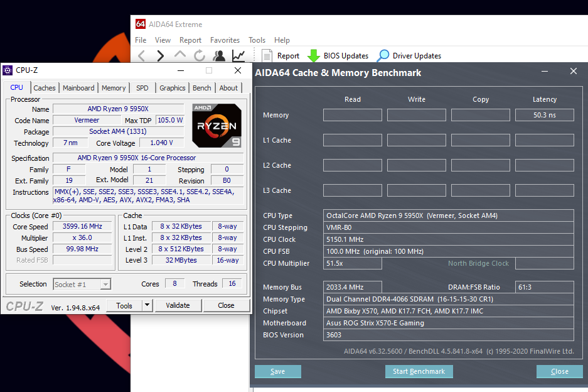Switch to the Graphics tab in CPU-Z
This screenshot has height=392, width=588.
[x=172, y=88]
